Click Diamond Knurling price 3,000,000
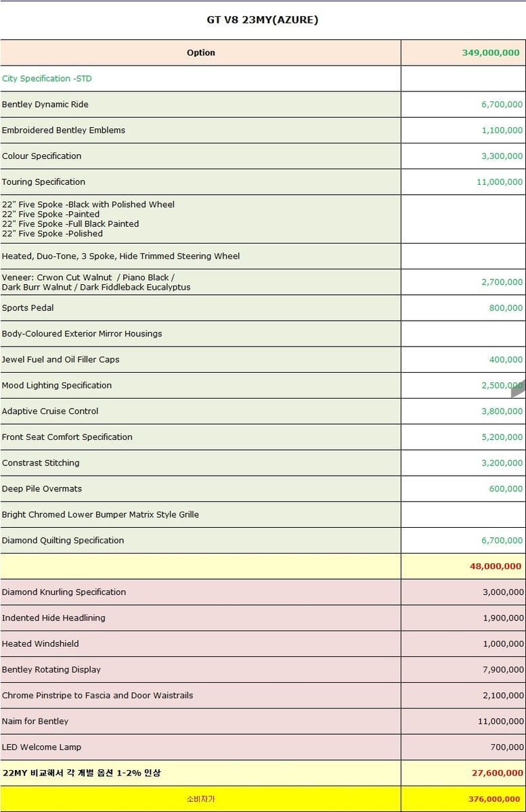Viewport: 526px width, 812px height. (x=503, y=592)
